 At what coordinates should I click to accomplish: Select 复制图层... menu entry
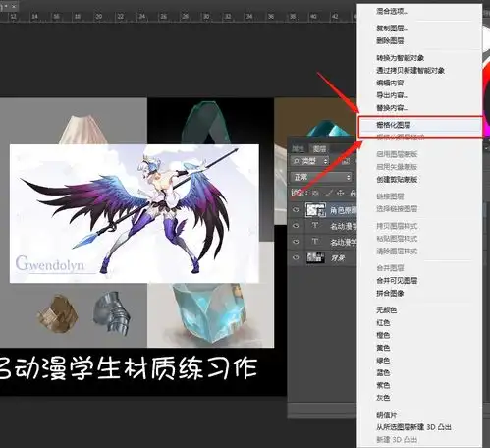tap(392, 28)
